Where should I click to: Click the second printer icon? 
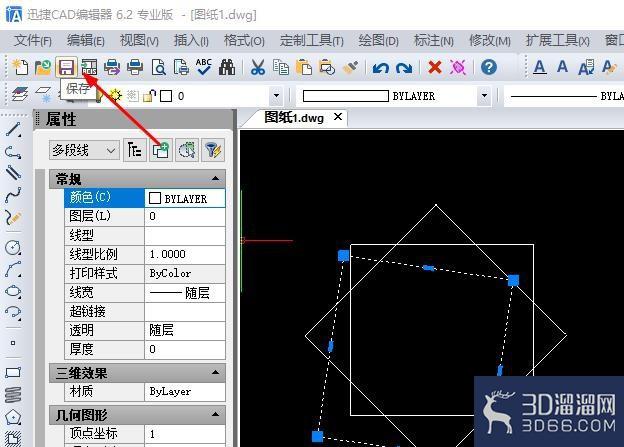click(x=135, y=67)
